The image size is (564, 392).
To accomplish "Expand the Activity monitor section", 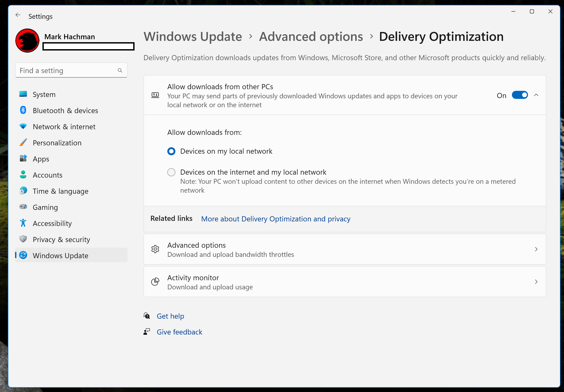I will tap(345, 282).
